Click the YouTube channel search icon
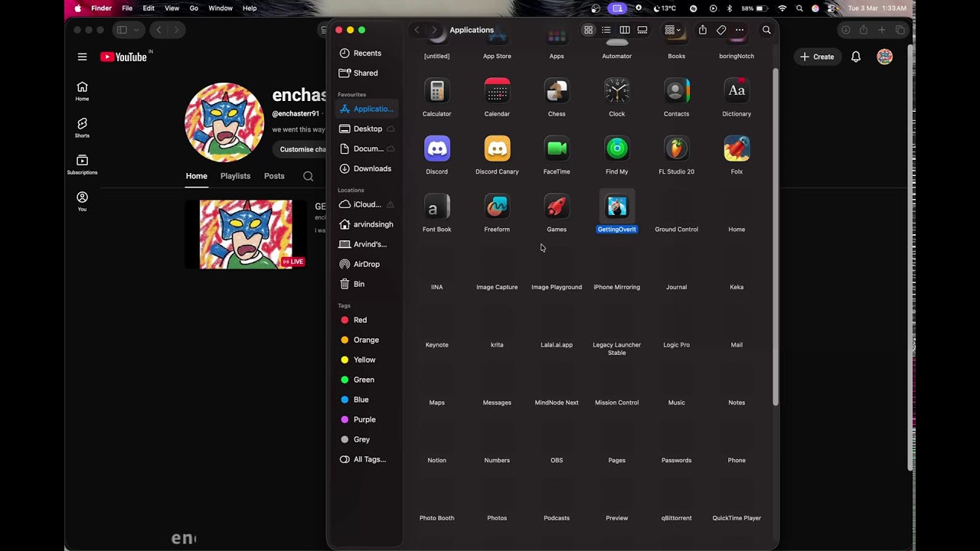The height and width of the screenshot is (551, 980). click(308, 176)
